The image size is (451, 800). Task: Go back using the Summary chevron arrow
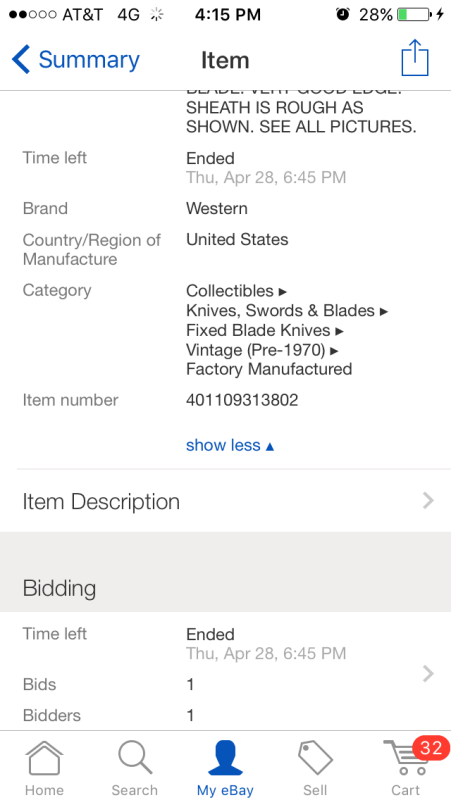click(21, 60)
